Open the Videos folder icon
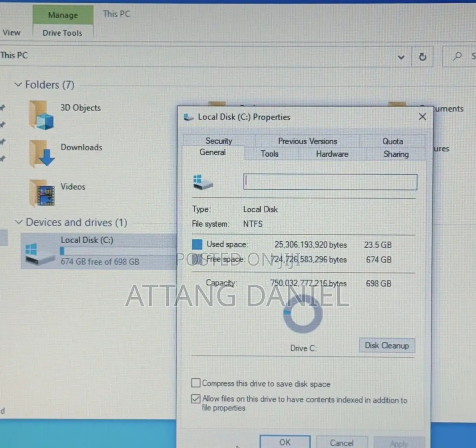Viewport: 476px width, 448px height. [42, 193]
